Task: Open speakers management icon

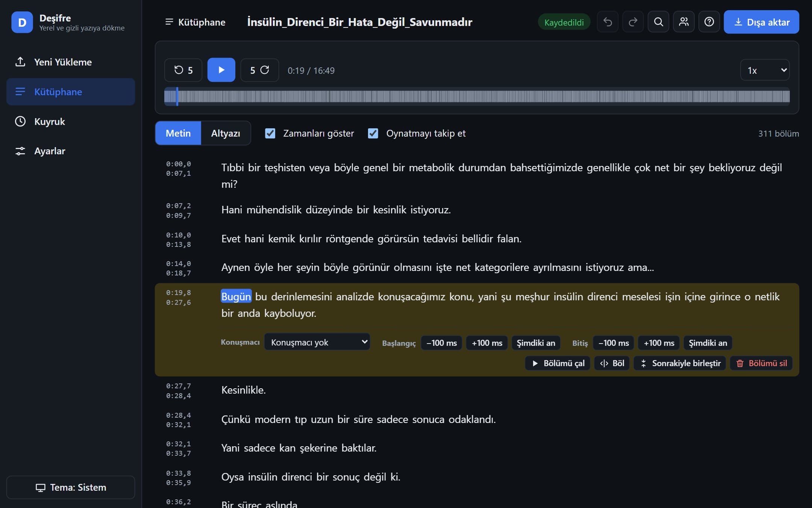Action: pyautogui.click(x=684, y=22)
